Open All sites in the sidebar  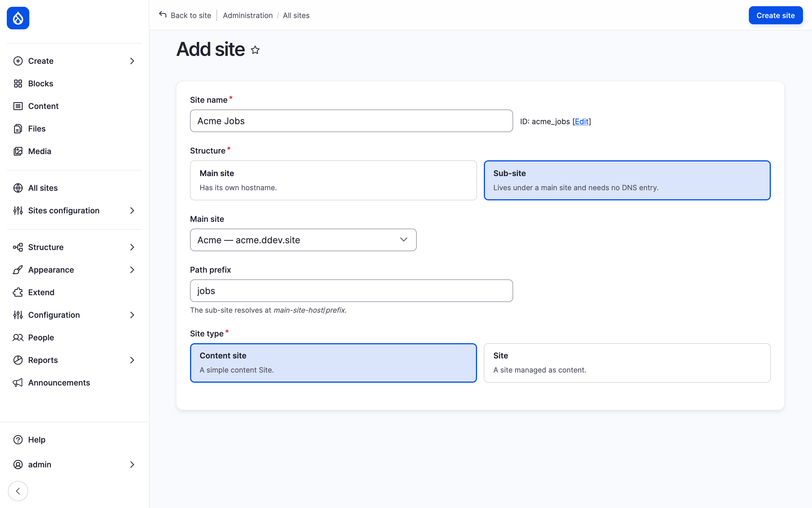[74, 188]
